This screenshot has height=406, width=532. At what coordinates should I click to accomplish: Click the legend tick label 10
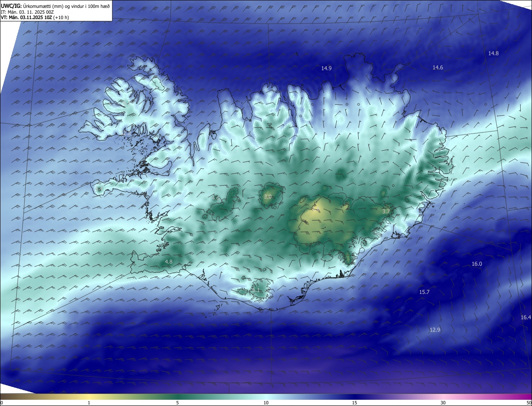click(266, 403)
